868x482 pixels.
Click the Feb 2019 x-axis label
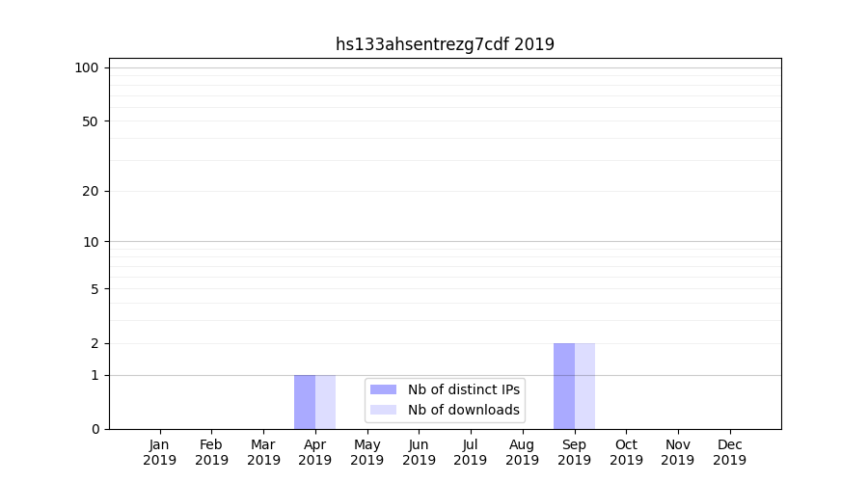coord(211,452)
